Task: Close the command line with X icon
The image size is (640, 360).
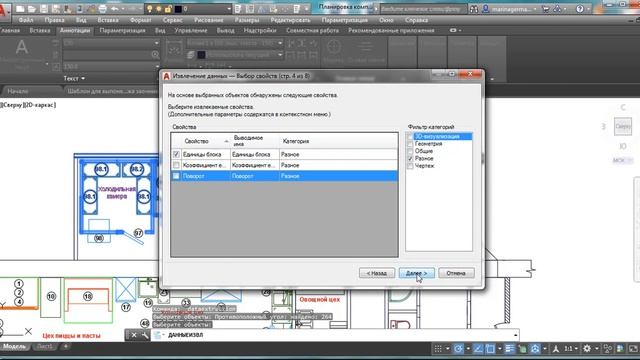Action: click(133, 335)
